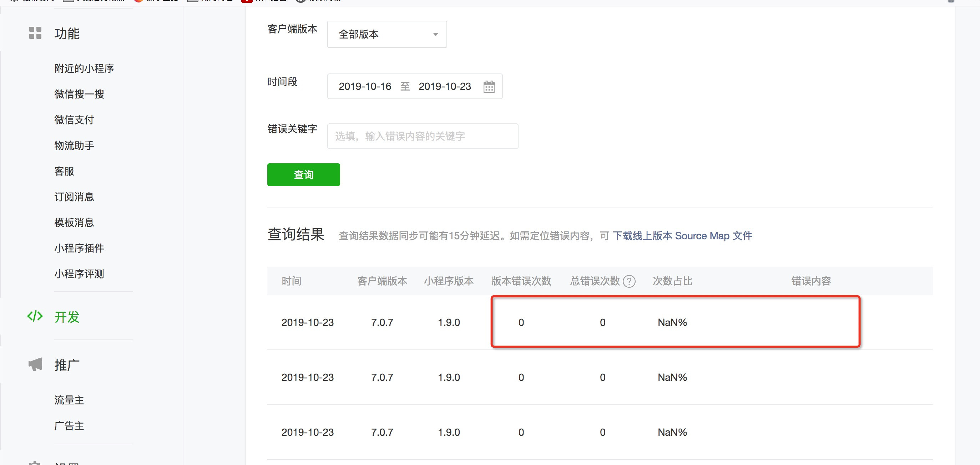The image size is (980, 465).
Task: Open 小程序评测 menu item
Action: pos(79,274)
